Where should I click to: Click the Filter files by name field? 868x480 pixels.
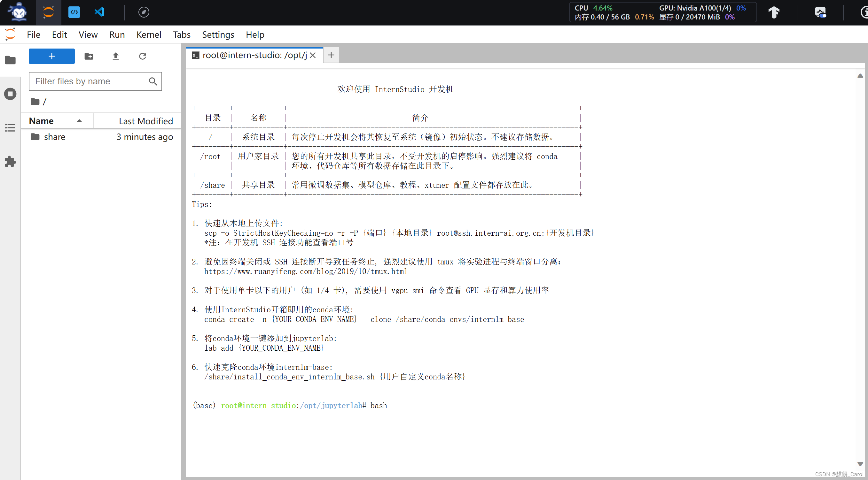point(89,81)
